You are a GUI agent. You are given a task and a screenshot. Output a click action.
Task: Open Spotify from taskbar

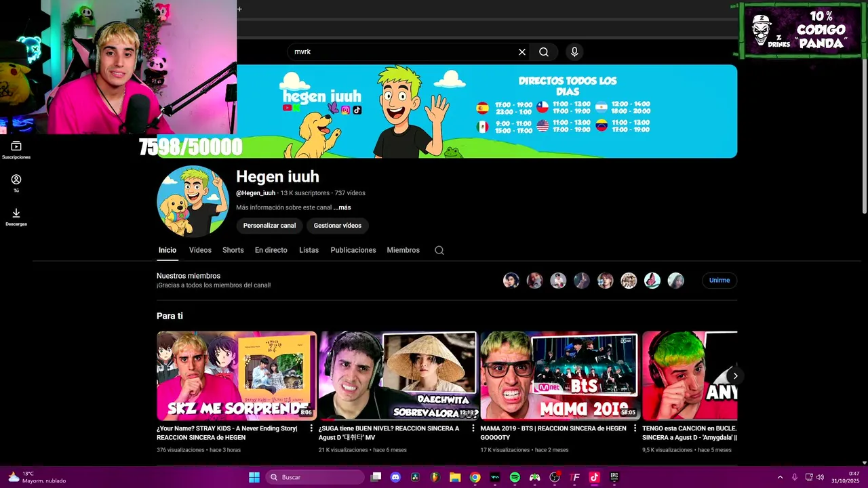pos(515,477)
